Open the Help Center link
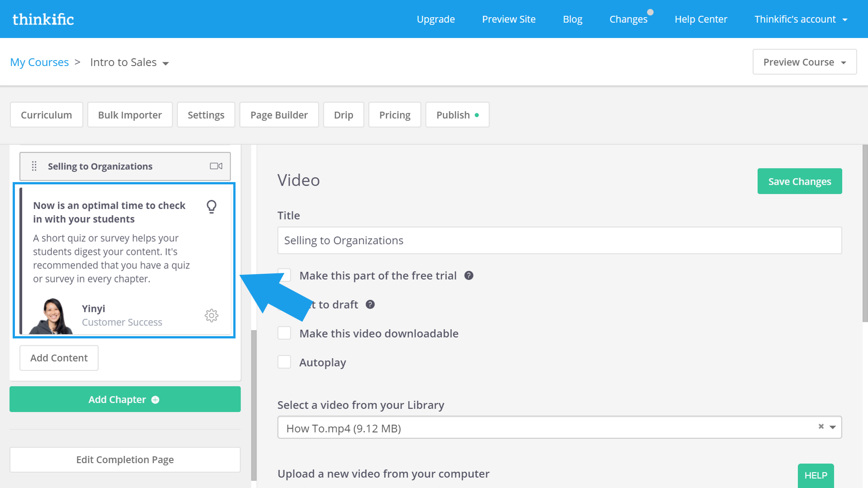This screenshot has width=868, height=488. [701, 19]
